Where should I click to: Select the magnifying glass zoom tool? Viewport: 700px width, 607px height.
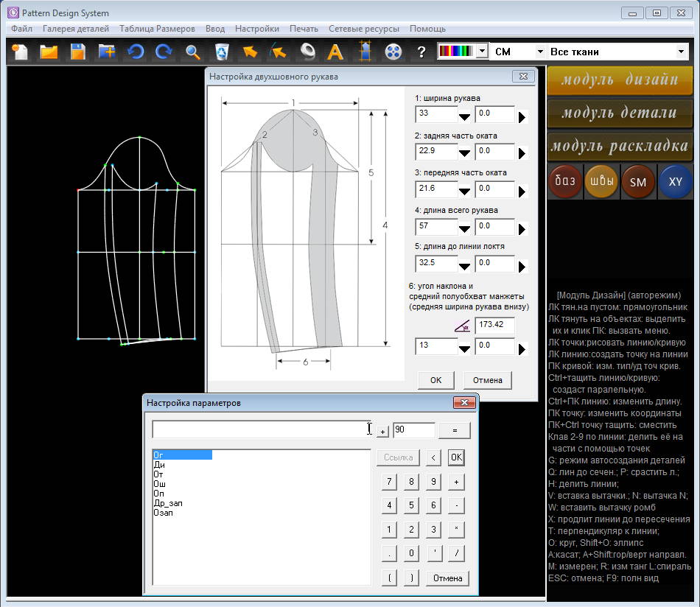coord(192,52)
